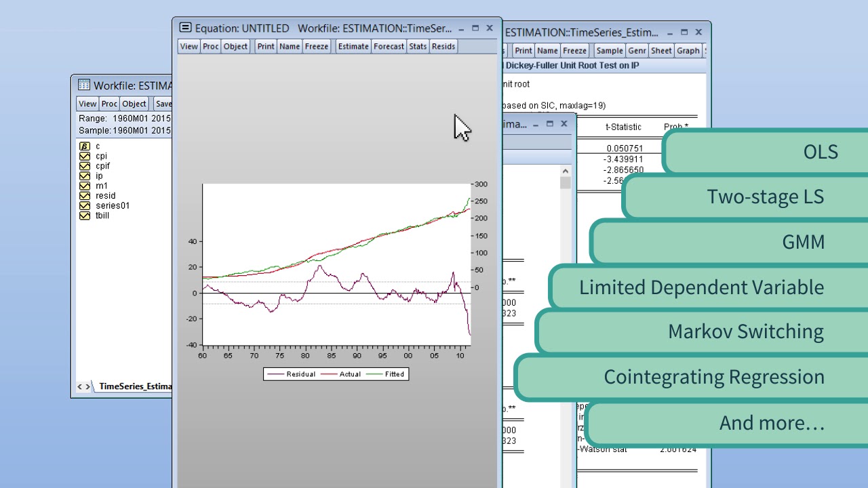Click the next page arrow in Workfile tabs
The height and width of the screenshot is (488, 868).
87,387
